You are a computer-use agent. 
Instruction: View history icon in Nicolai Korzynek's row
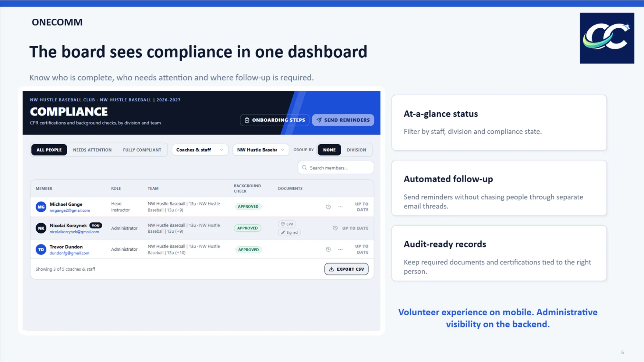coord(335,228)
